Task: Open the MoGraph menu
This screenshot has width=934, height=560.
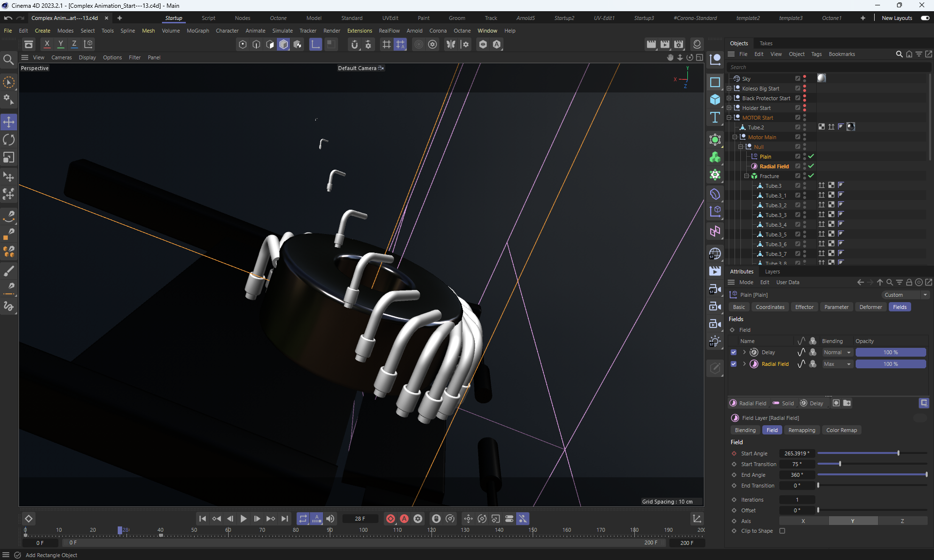Action: [198, 31]
